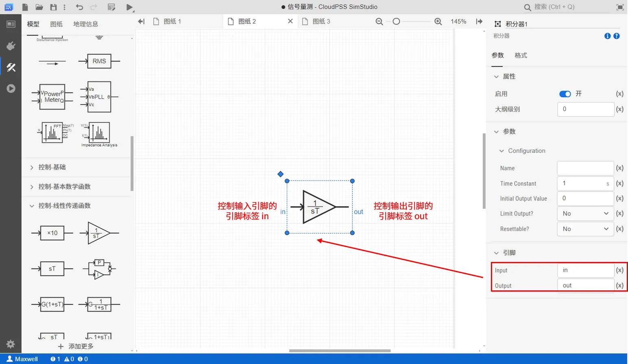Click the error count in status bar
This screenshot has width=628, height=364.
click(55, 359)
